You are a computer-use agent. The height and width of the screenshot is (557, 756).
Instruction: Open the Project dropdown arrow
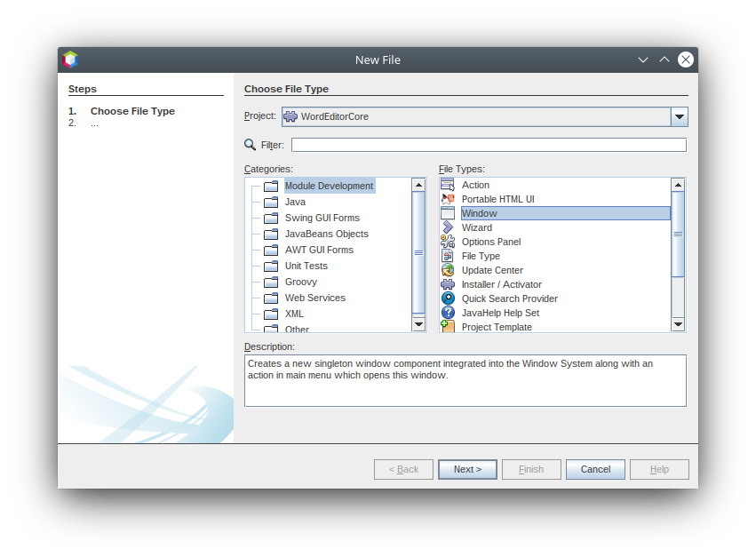[x=679, y=116]
